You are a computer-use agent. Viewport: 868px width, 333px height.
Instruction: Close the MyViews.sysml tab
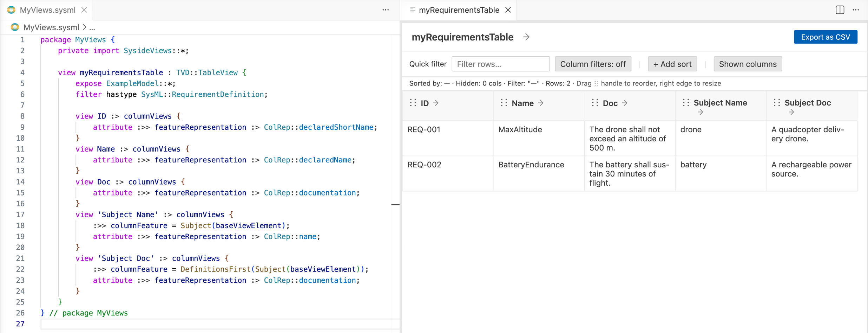[84, 10]
